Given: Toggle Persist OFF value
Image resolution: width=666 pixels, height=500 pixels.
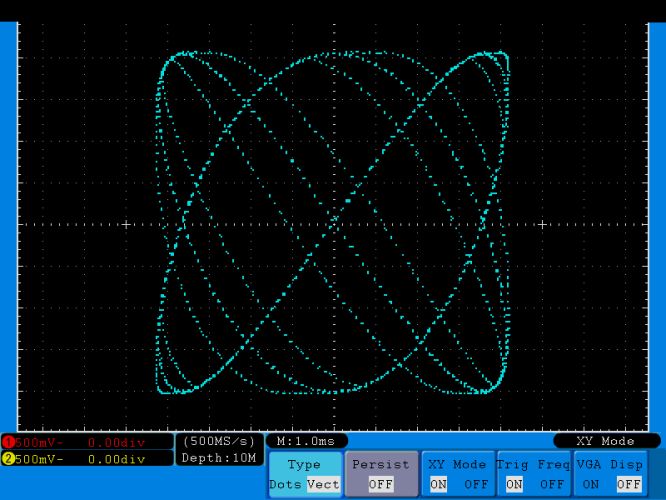Looking at the screenshot, I should click(x=381, y=484).
